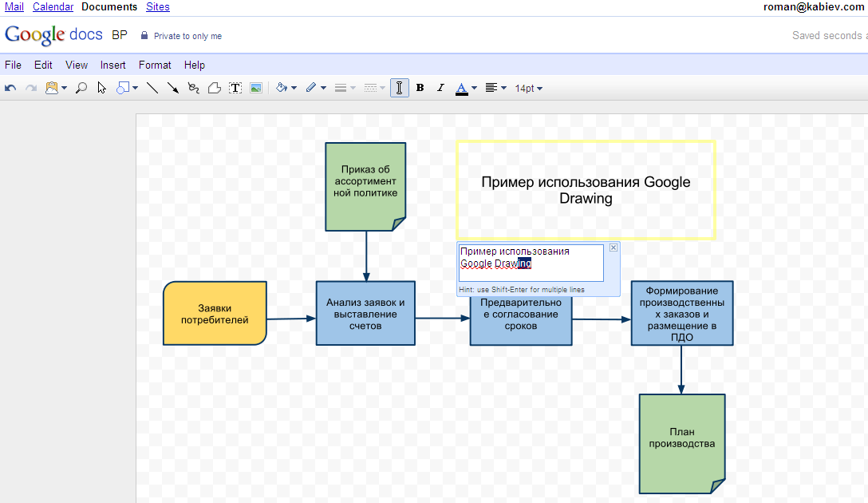Select the Предварительное согласование сроков box

[521, 320]
